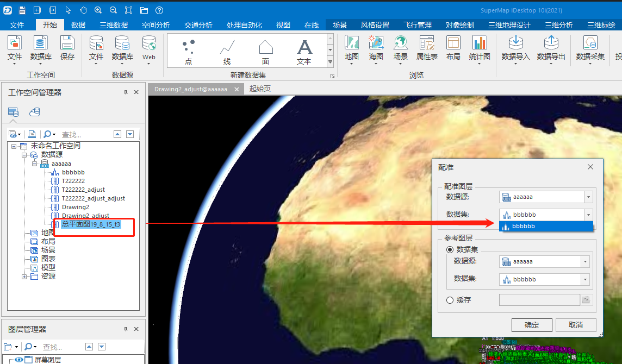622x364 pixels.
Task: Click the 布局 layout ribbon button
Action: 453,48
